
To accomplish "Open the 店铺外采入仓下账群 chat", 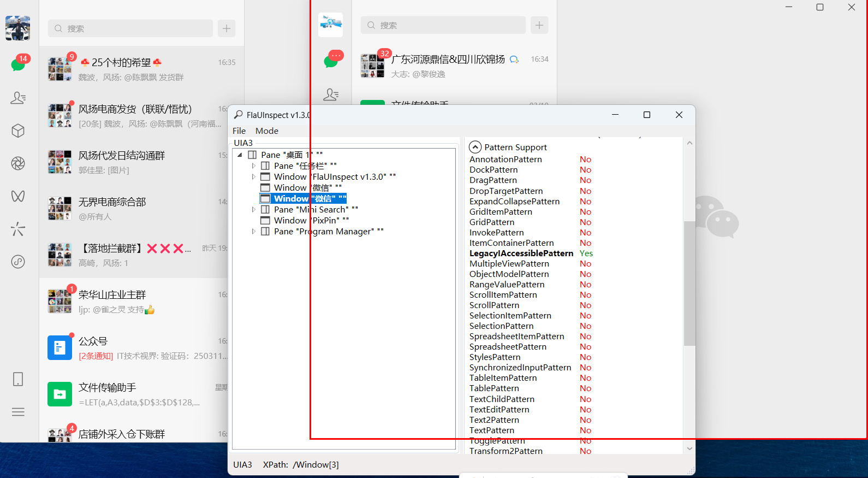I will point(142,434).
